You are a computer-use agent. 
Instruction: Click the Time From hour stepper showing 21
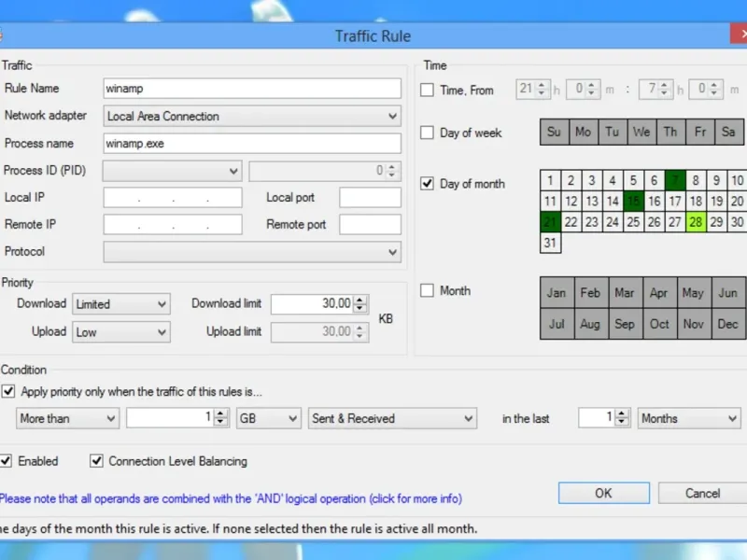[542, 89]
